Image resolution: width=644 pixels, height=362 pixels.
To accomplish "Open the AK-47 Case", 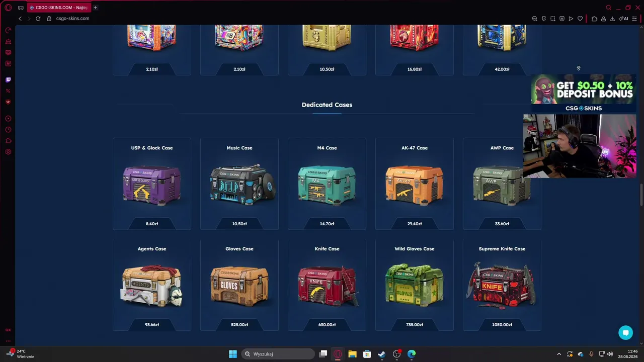I will 415,184.
